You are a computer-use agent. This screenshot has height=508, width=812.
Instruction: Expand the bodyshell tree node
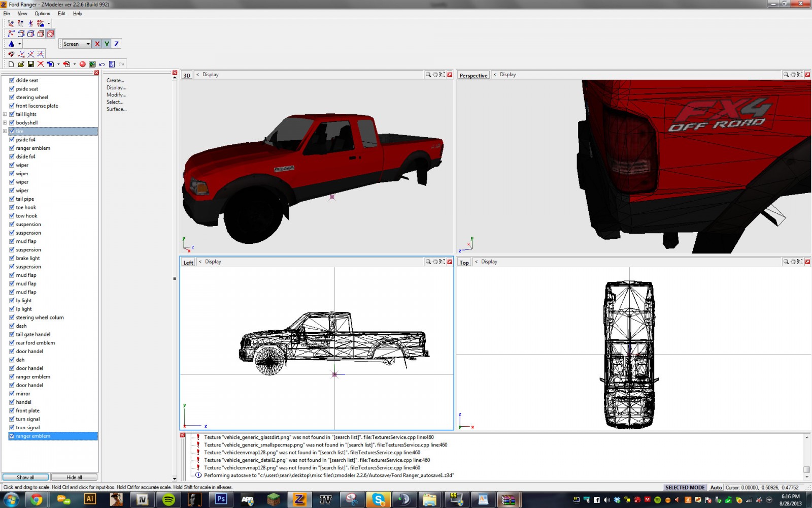tap(5, 122)
